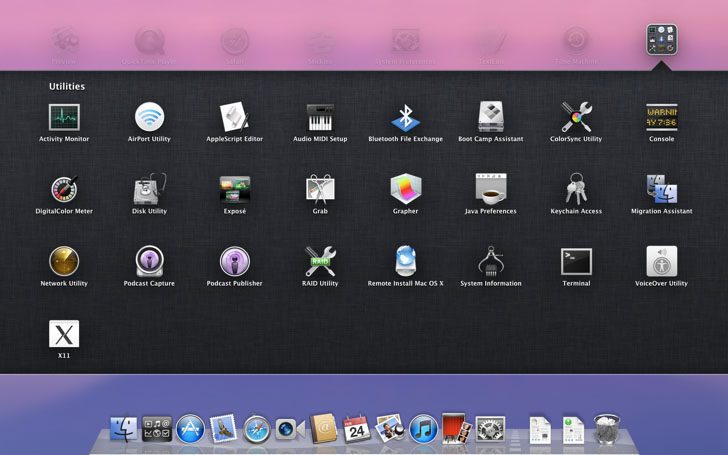The height and width of the screenshot is (455, 728).
Task: Launch Remote Install Mac OS X
Action: click(x=405, y=261)
